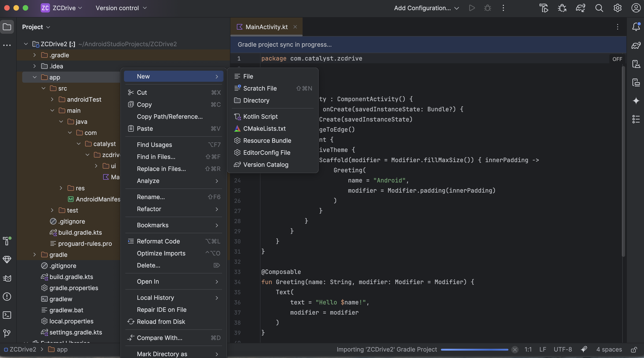Click the Search Everywhere magnifier icon
644x358 pixels.
click(x=599, y=8)
